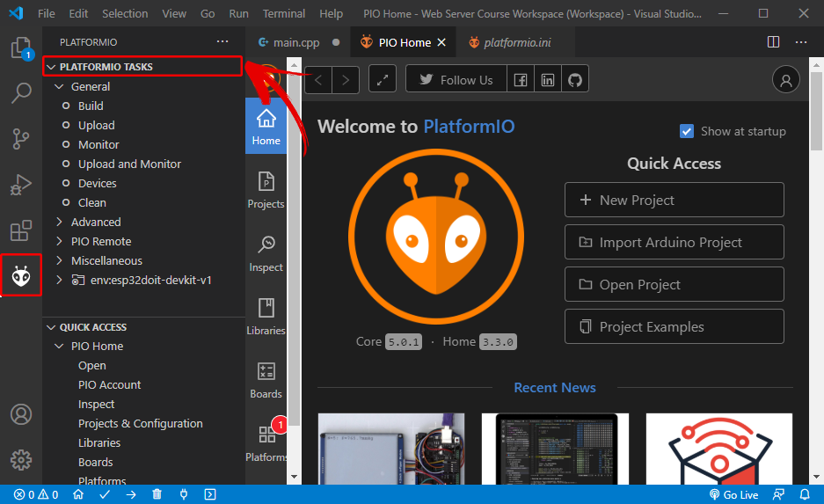The image size is (824, 504).
Task: Go back in PIO Home navigation
Action: [318, 80]
